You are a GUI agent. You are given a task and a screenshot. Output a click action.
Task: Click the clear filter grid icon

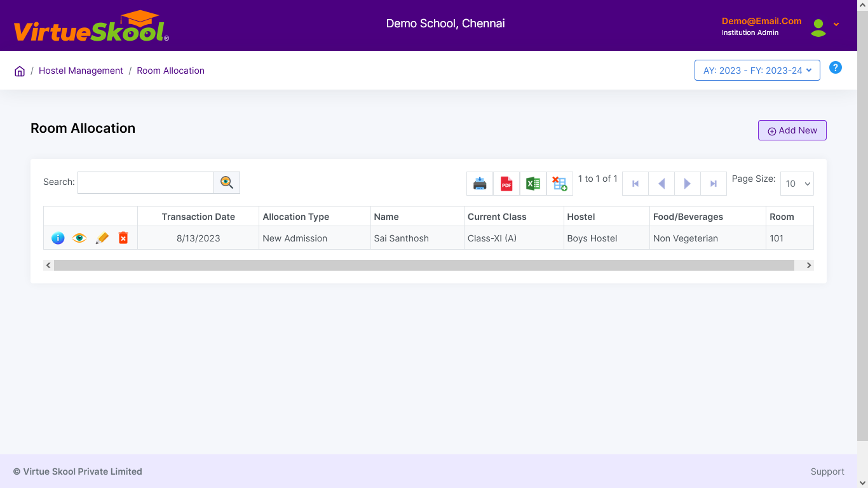click(x=560, y=184)
